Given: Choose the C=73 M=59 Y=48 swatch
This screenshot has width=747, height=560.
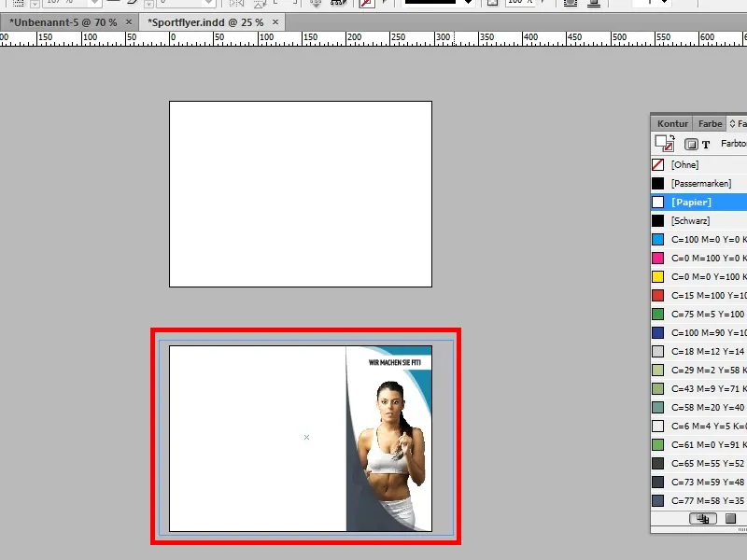Looking at the screenshot, I should point(698,482).
